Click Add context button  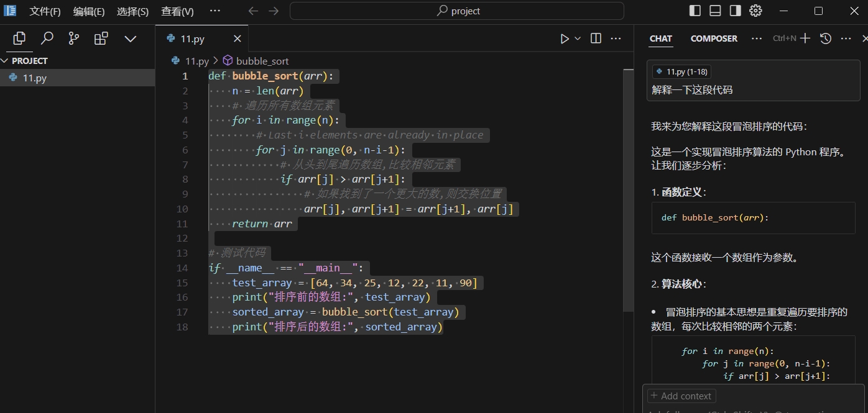(681, 396)
